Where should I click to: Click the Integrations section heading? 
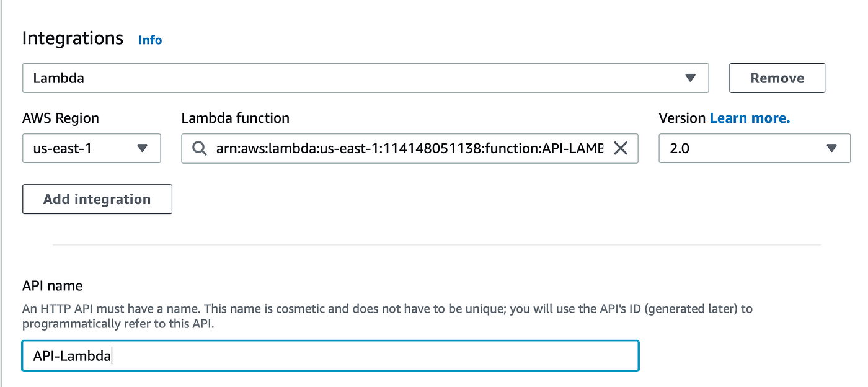pyautogui.click(x=73, y=38)
